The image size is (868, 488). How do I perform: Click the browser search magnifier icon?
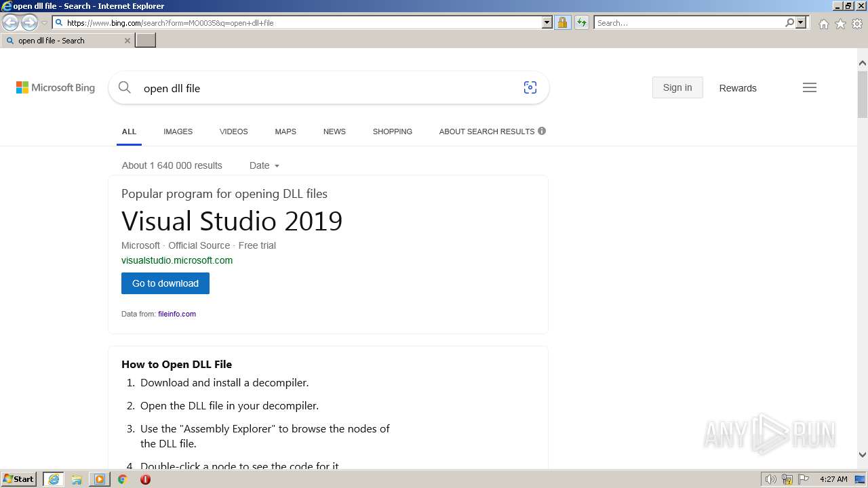(789, 22)
